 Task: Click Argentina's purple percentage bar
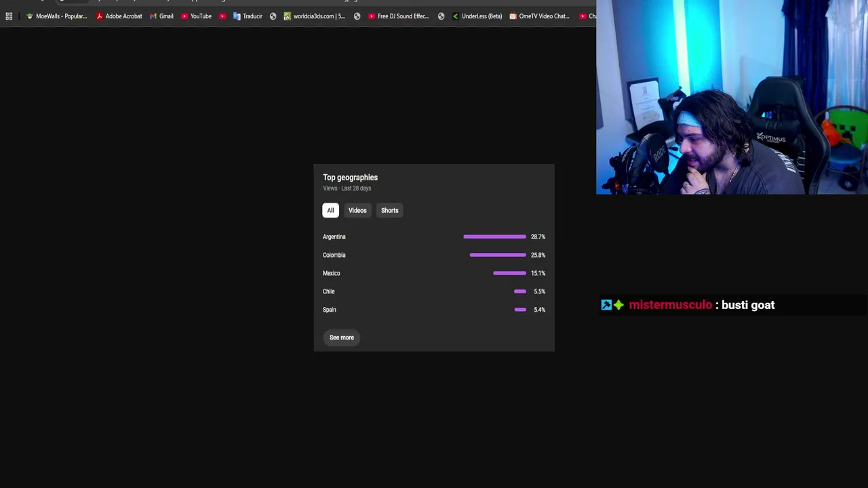tap(494, 237)
